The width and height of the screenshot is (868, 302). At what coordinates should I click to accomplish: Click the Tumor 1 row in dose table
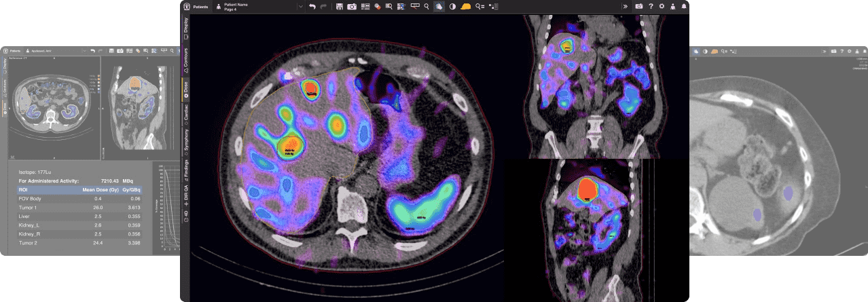click(78, 207)
